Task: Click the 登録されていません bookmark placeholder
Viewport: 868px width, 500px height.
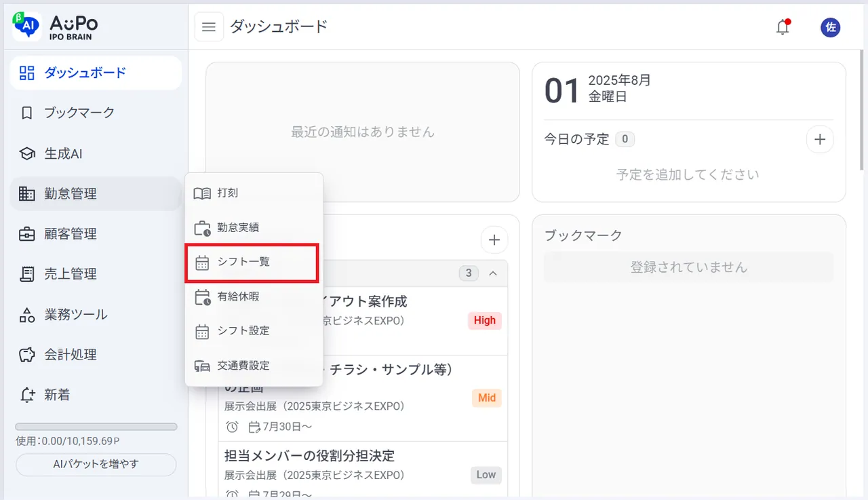Action: click(688, 267)
